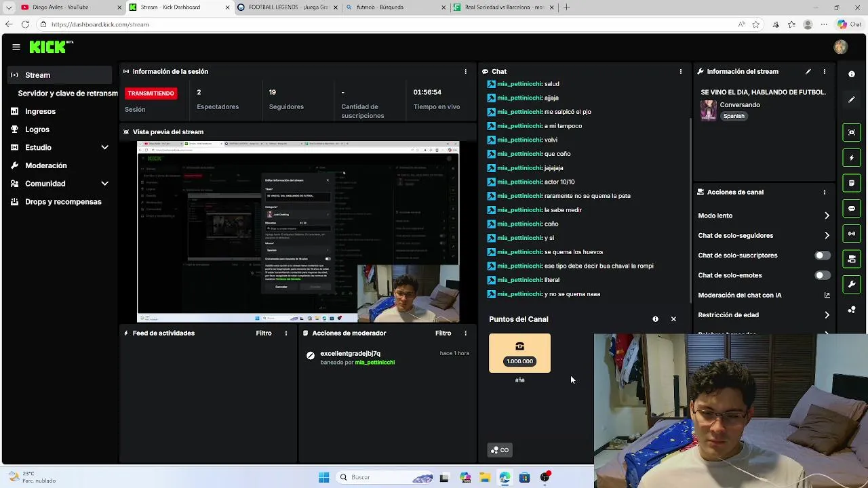Click the banned icon beside excellentgradejbj7q
Viewport: 868px width, 488px height.
click(x=311, y=355)
